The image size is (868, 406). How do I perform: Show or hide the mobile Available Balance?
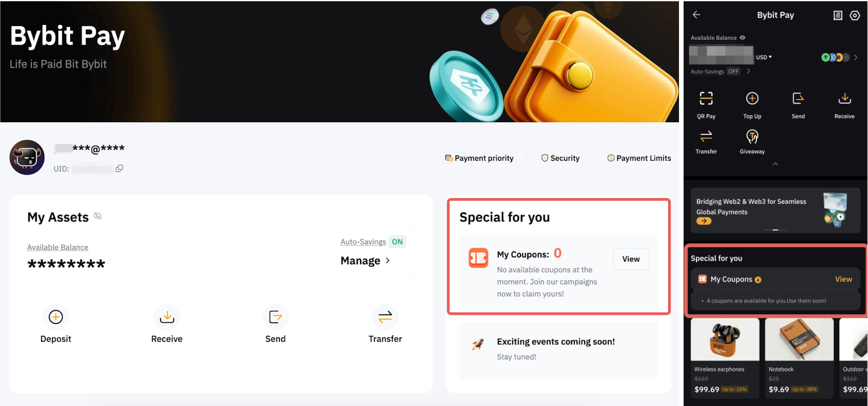click(742, 38)
